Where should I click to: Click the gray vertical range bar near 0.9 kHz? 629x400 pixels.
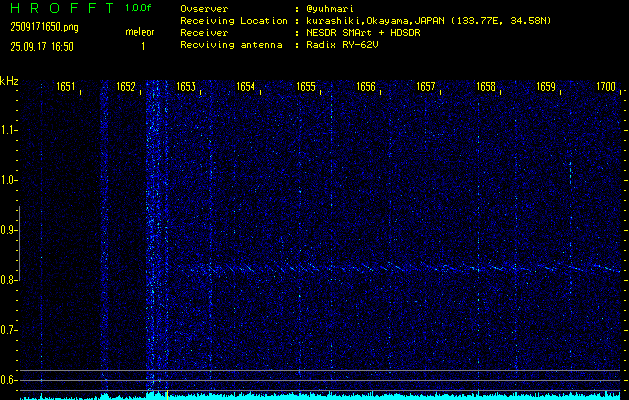[19, 243]
